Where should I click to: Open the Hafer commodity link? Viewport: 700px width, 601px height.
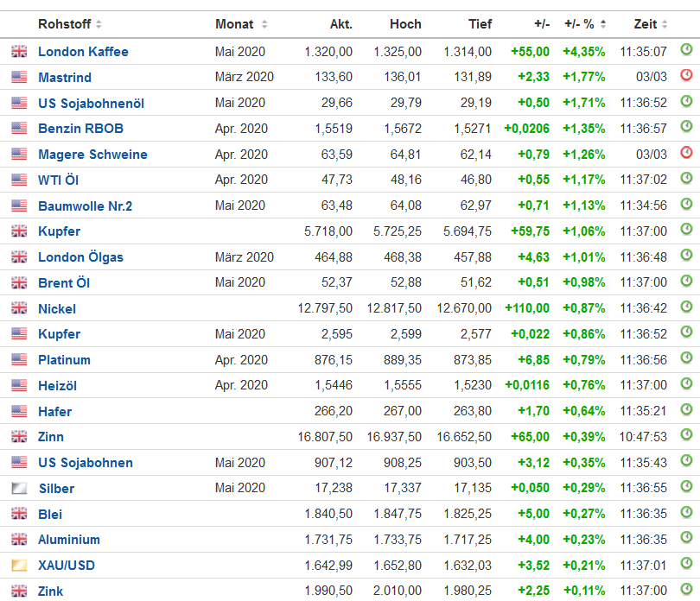pyautogui.click(x=55, y=411)
